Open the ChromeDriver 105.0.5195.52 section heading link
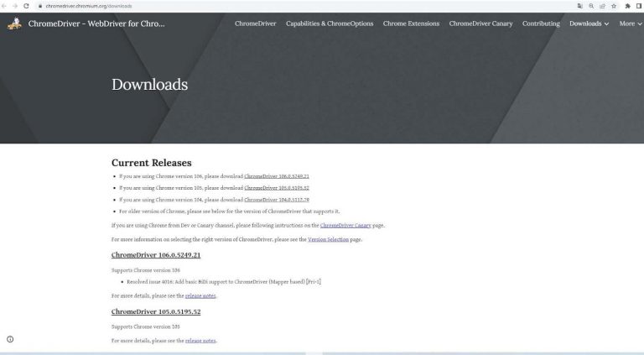This screenshot has height=355, width=644. click(x=156, y=311)
